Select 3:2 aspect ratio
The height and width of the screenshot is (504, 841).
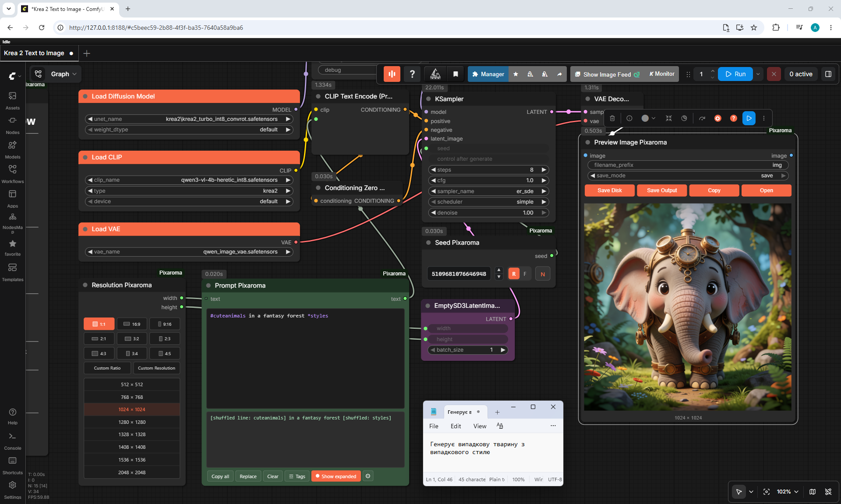(132, 338)
